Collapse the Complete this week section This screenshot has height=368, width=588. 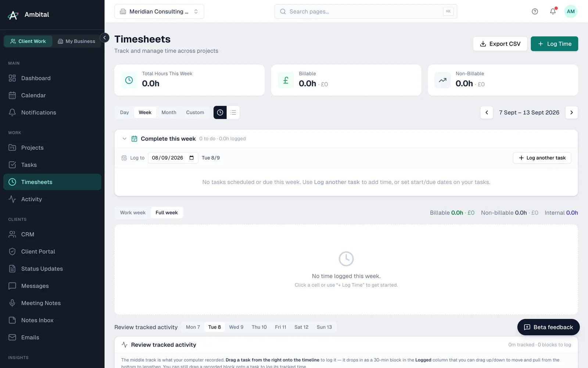125,139
